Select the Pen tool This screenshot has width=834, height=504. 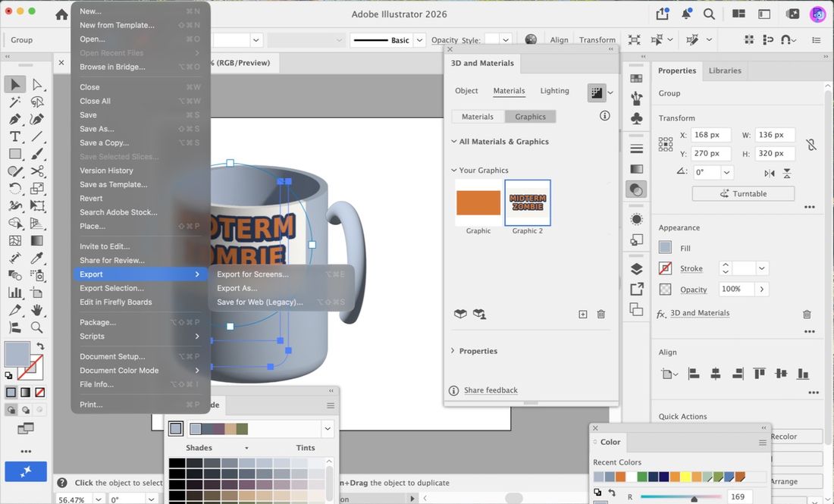point(15,119)
